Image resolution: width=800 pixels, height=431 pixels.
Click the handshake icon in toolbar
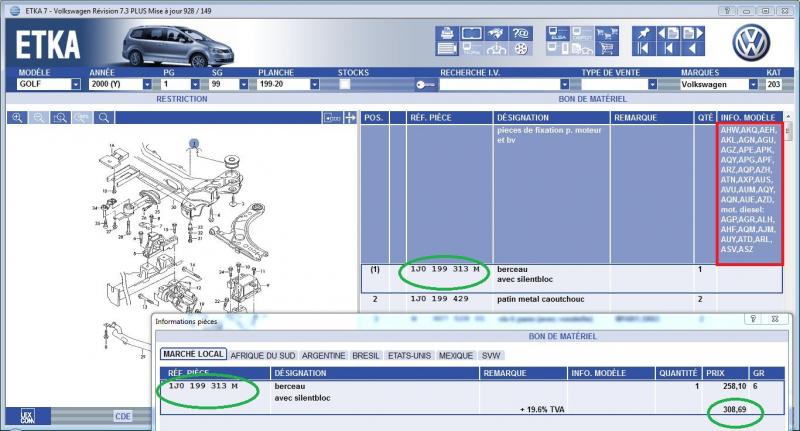pyautogui.click(x=496, y=34)
